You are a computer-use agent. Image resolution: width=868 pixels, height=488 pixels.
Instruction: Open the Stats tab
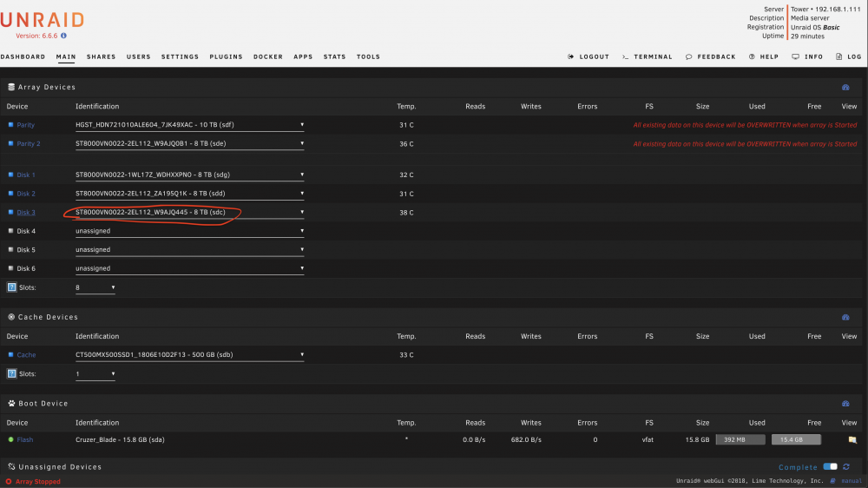tap(334, 56)
